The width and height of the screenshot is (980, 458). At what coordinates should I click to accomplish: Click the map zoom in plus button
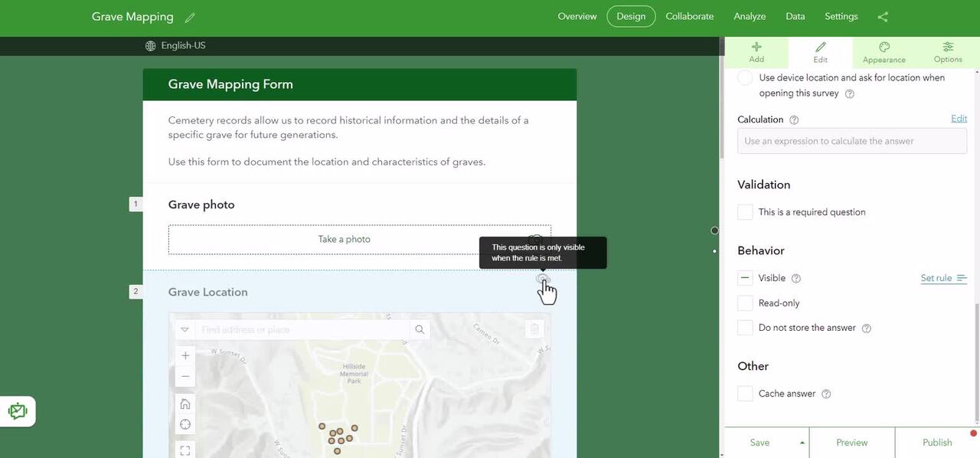click(x=185, y=355)
